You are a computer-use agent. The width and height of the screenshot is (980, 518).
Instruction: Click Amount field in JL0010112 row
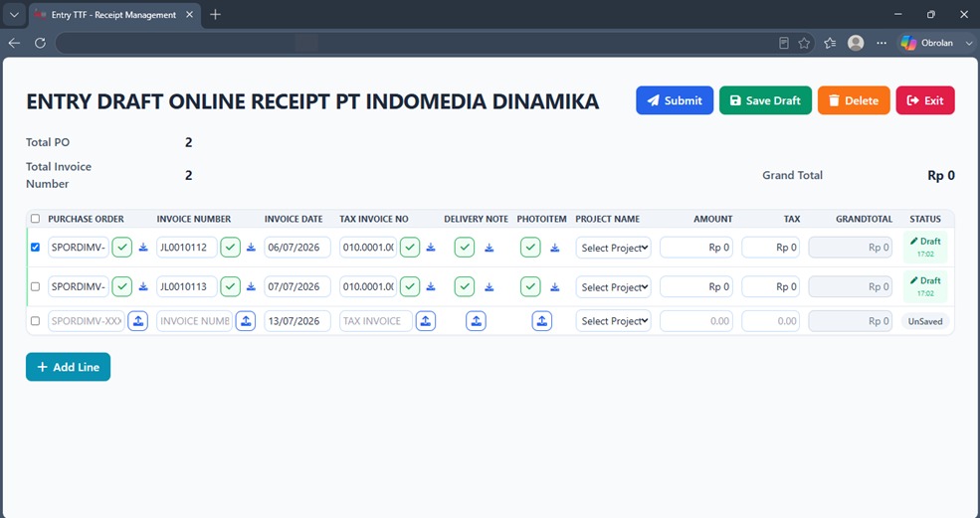tap(696, 248)
